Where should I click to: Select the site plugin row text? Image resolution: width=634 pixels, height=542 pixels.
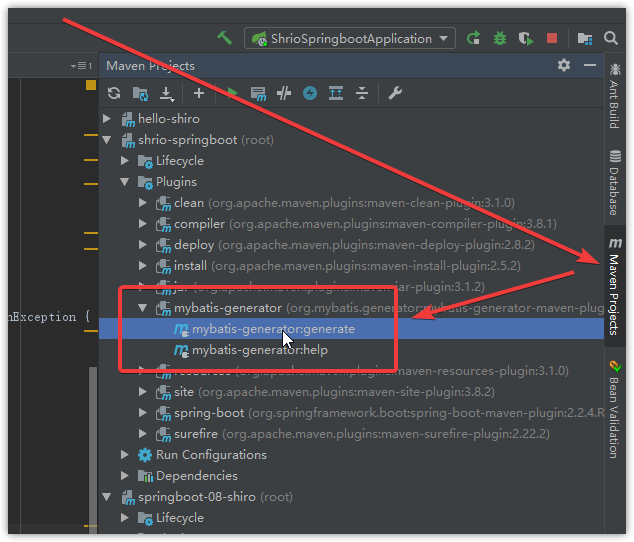point(334,392)
